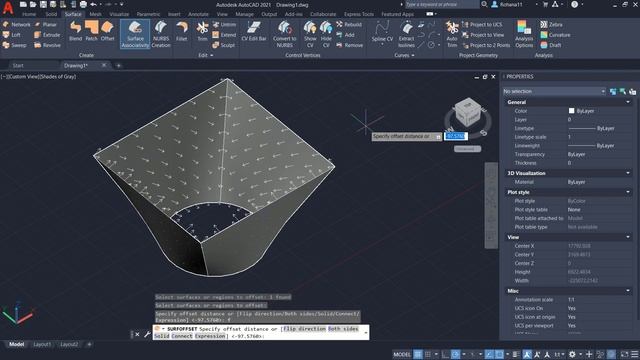Open the Solid ribbon tab
The width and height of the screenshot is (640, 360).
(x=51, y=14)
